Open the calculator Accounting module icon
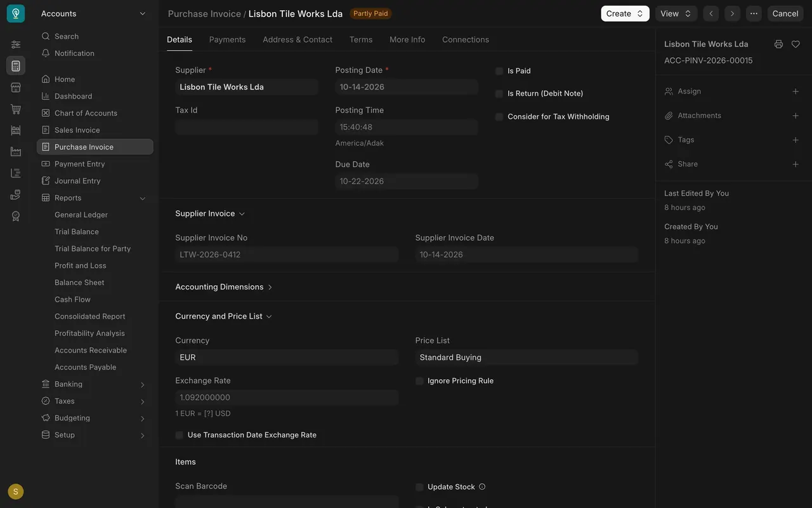This screenshot has width=812, height=508. pyautogui.click(x=16, y=65)
